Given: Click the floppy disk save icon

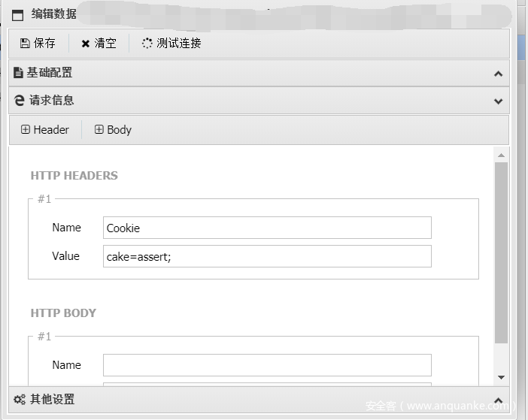Looking at the screenshot, I should pos(25,44).
